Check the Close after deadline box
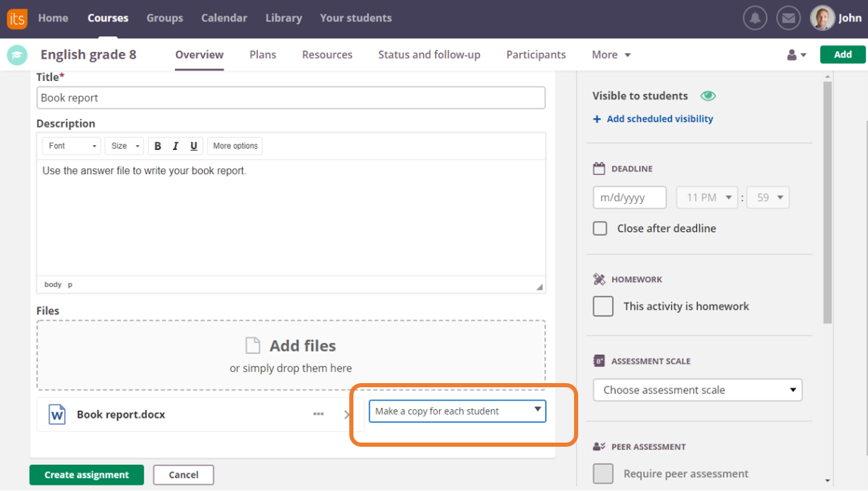 coord(600,228)
